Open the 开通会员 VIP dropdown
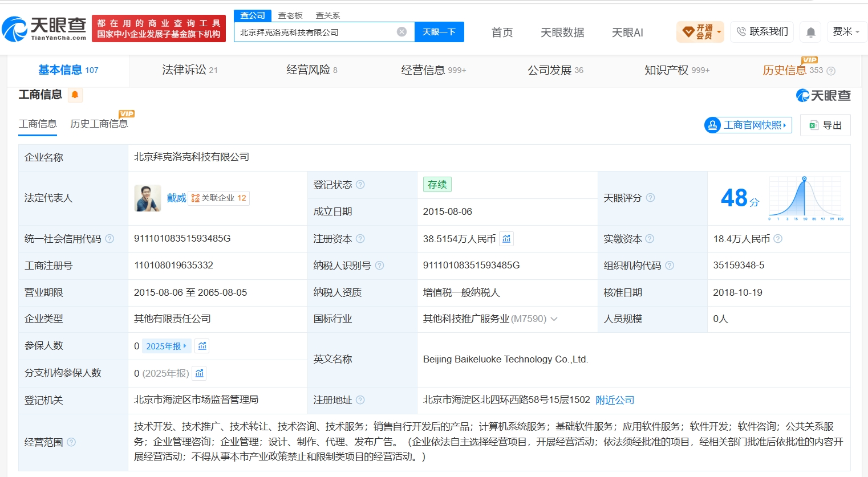Viewport: 868px width, 477px height. tap(700, 32)
